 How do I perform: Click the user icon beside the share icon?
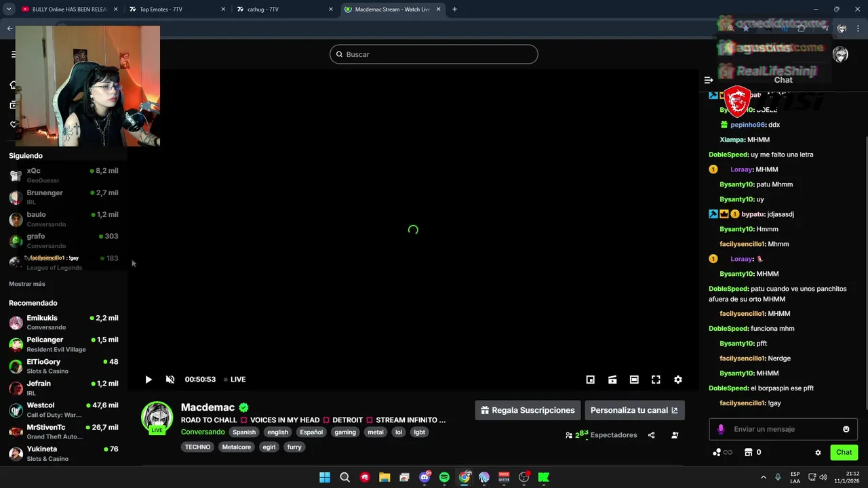(x=675, y=435)
